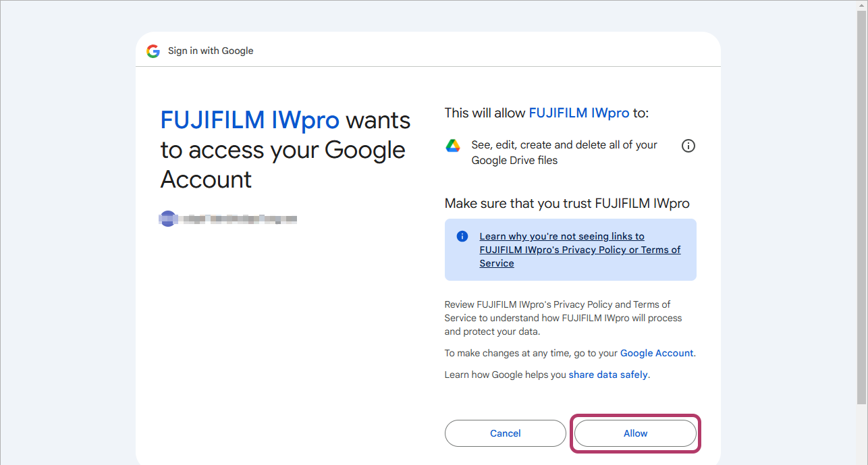Click the 'Sign in with Google' header text

[x=211, y=51]
